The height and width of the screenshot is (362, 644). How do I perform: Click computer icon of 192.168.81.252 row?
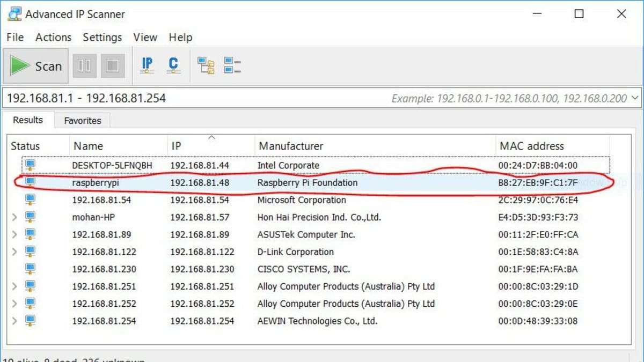[30, 303]
